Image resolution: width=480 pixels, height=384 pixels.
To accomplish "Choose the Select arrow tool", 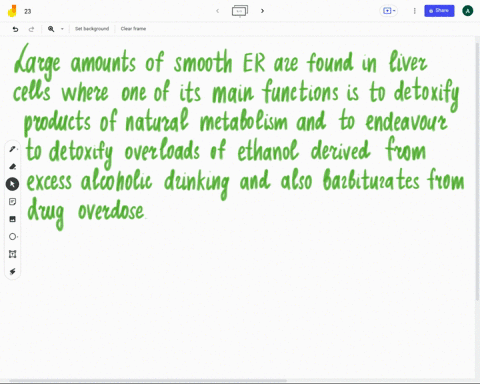I will click(x=13, y=184).
